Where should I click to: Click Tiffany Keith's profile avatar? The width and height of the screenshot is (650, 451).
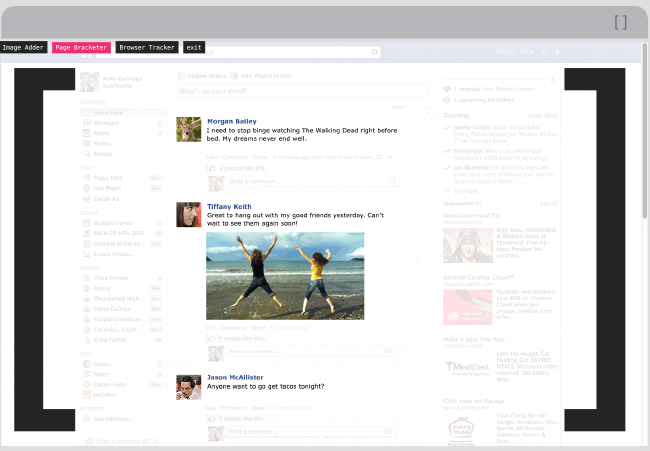[189, 214]
